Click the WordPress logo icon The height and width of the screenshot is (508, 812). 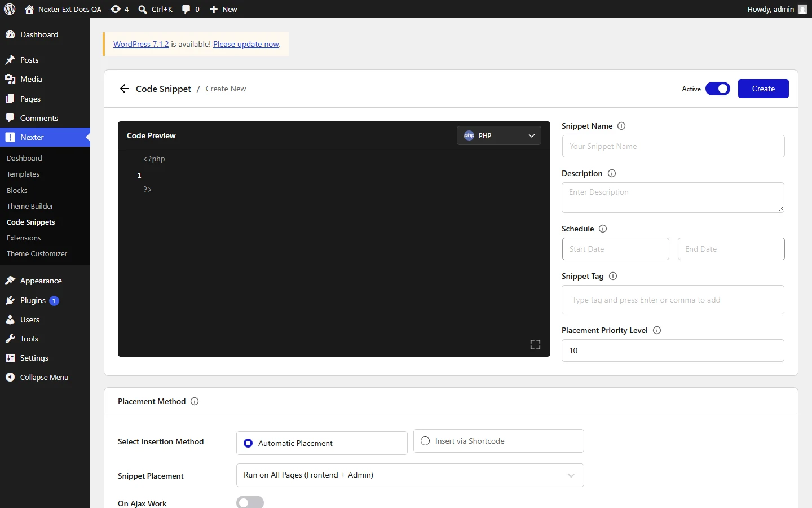(10, 9)
